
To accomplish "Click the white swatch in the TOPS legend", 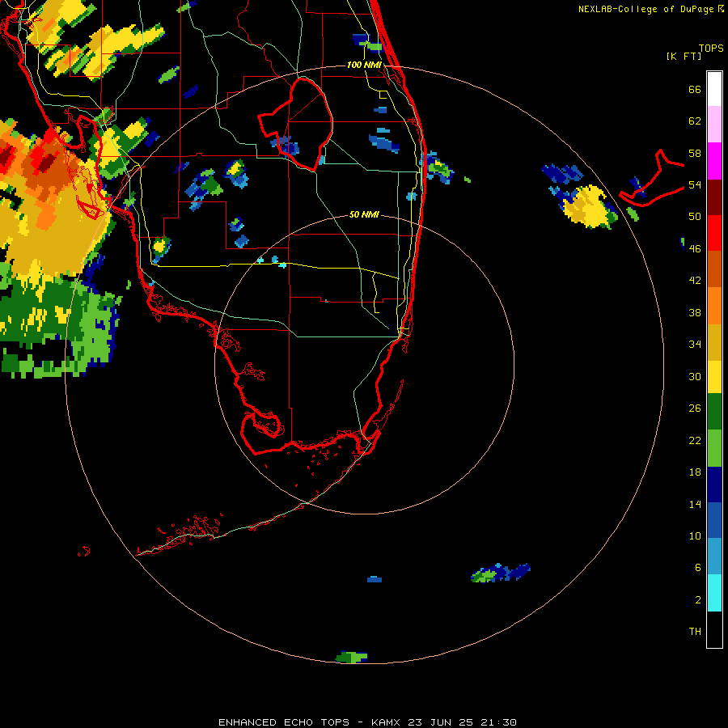I will (x=714, y=89).
